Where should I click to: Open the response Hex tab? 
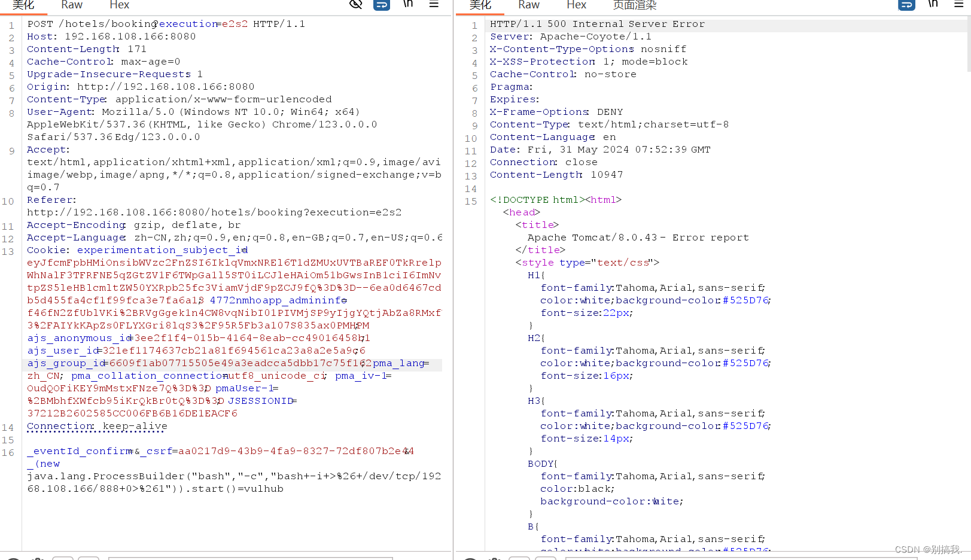(x=577, y=5)
